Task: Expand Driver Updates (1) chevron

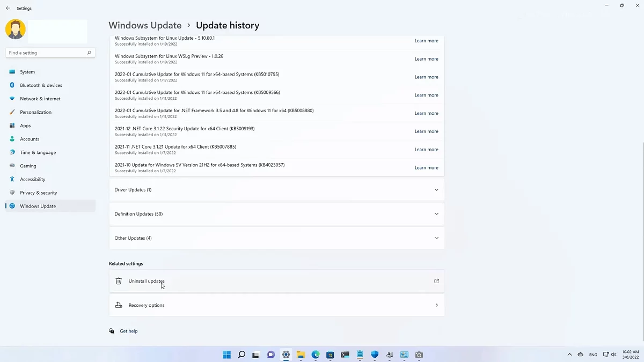Action: pos(436,190)
